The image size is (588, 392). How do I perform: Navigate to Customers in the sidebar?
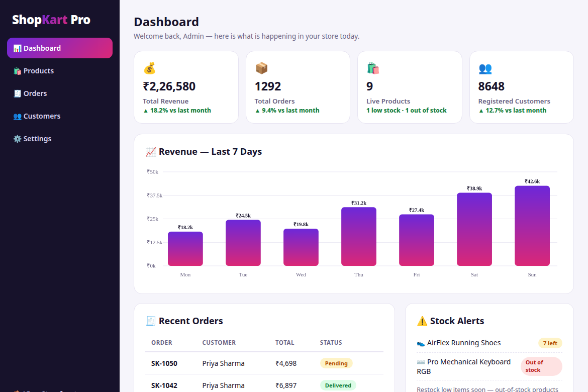pos(60,116)
